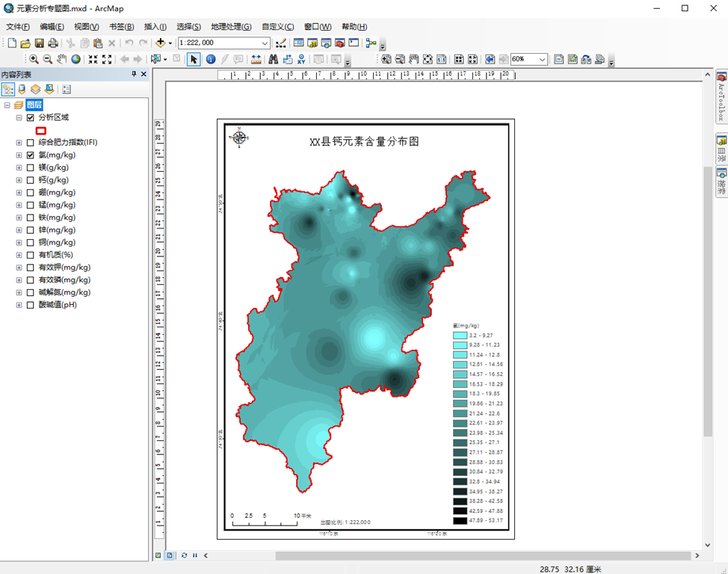The width and height of the screenshot is (728, 574).
Task: Refresh the map view
Action: coord(184,555)
